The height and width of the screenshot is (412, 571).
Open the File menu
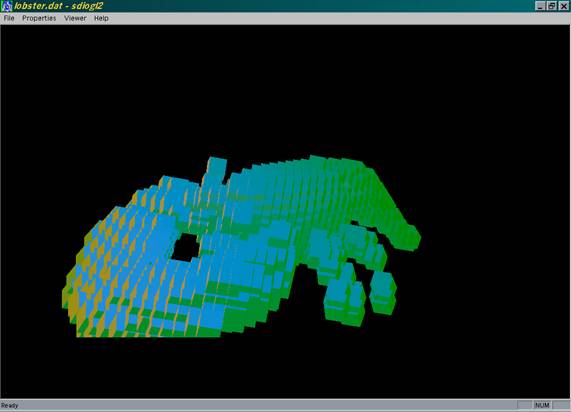coord(9,18)
